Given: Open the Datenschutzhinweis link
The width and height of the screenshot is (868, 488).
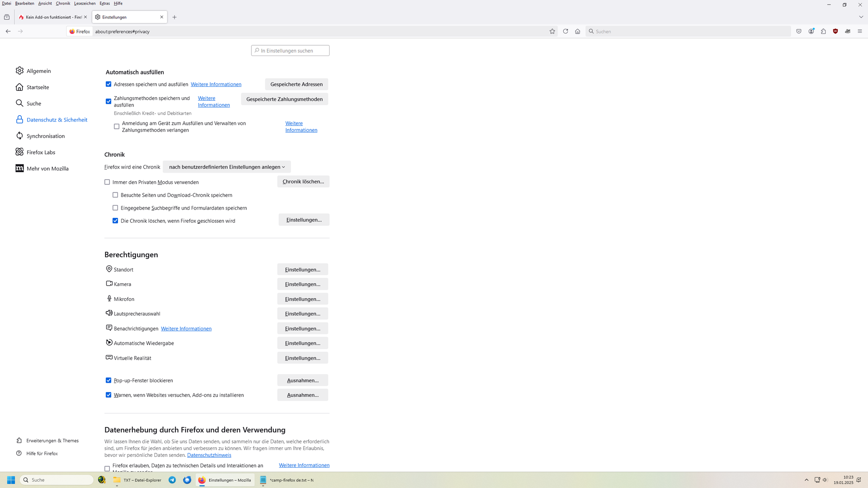Looking at the screenshot, I should click(x=209, y=455).
